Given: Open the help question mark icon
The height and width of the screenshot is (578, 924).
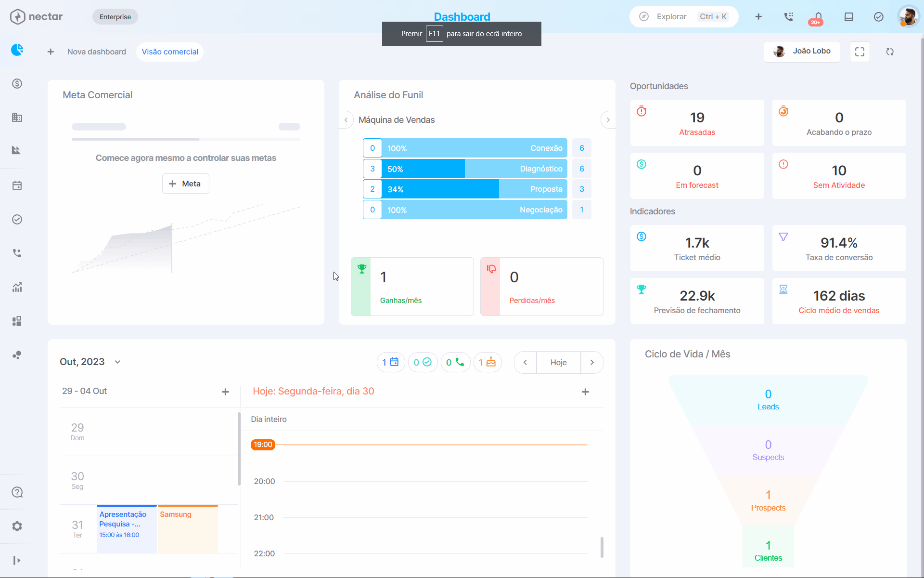Looking at the screenshot, I should (x=17, y=492).
